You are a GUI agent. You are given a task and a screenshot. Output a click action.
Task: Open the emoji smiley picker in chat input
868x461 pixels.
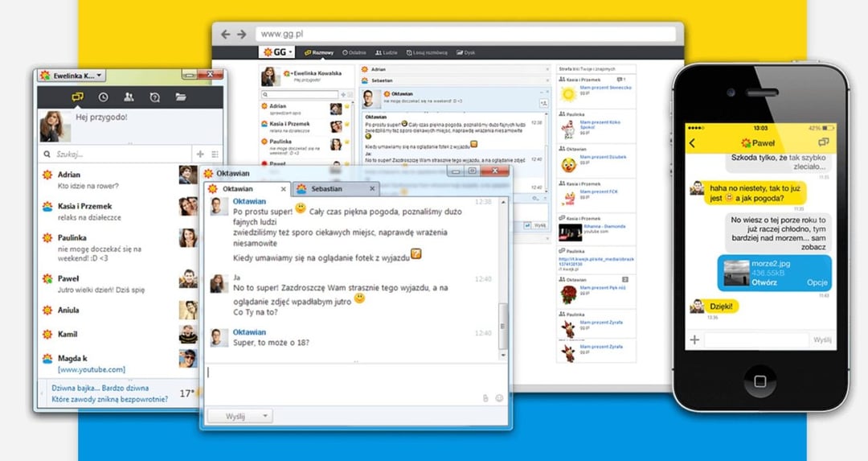pos(499,397)
